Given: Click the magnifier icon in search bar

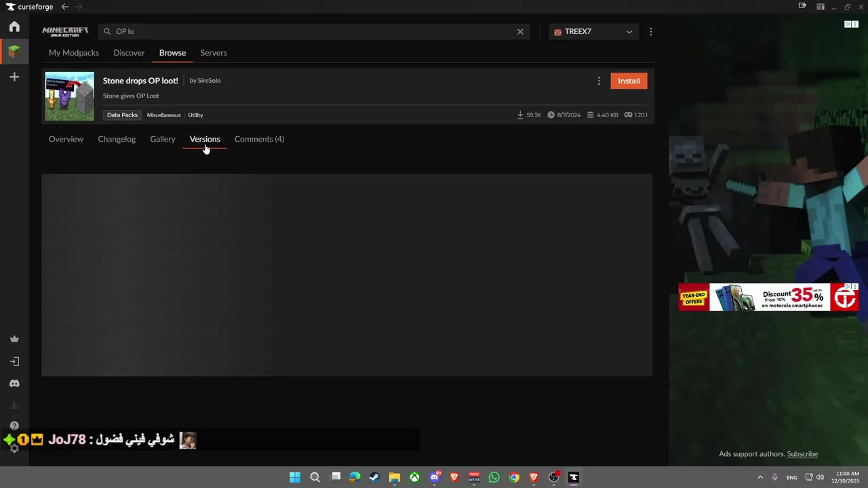Looking at the screenshot, I should click(107, 31).
